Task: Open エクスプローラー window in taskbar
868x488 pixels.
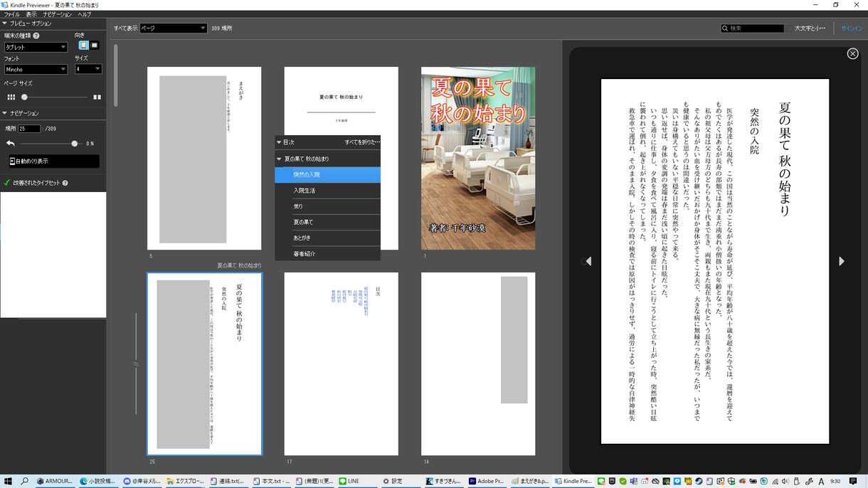Action: click(x=186, y=481)
